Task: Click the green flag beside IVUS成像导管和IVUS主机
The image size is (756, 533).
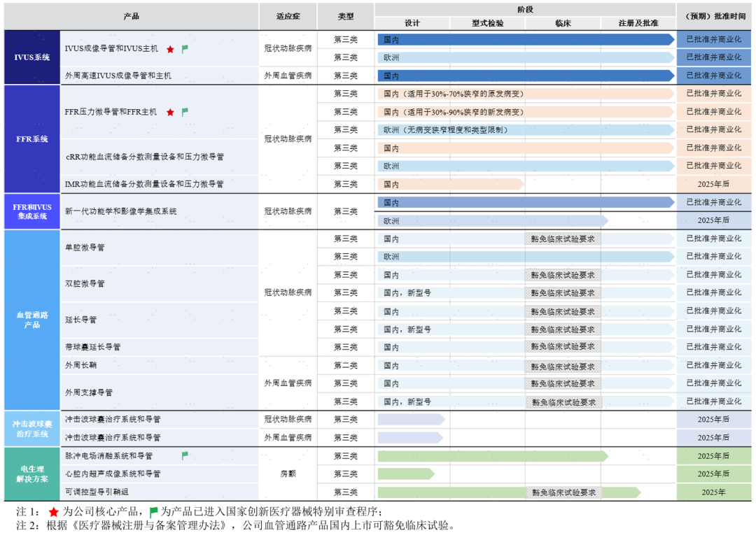Action: (x=185, y=49)
